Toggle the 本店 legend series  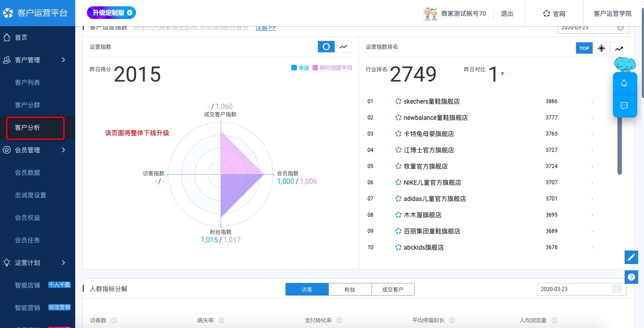coord(300,68)
